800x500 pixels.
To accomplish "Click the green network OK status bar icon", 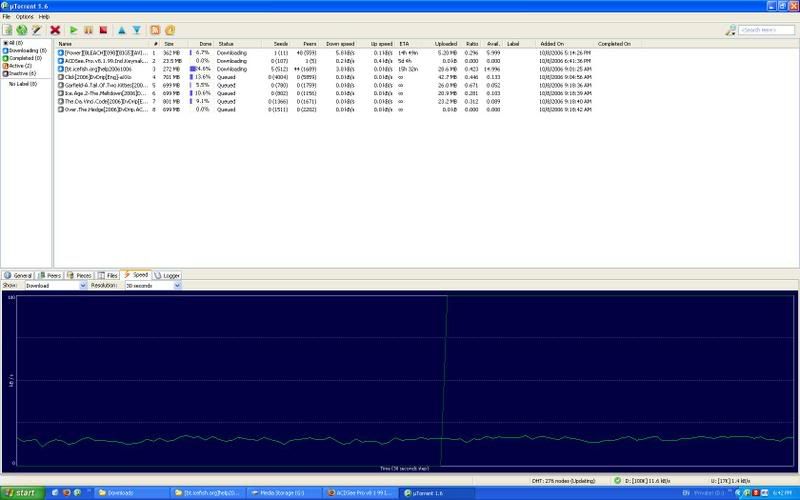I will coord(617,481).
